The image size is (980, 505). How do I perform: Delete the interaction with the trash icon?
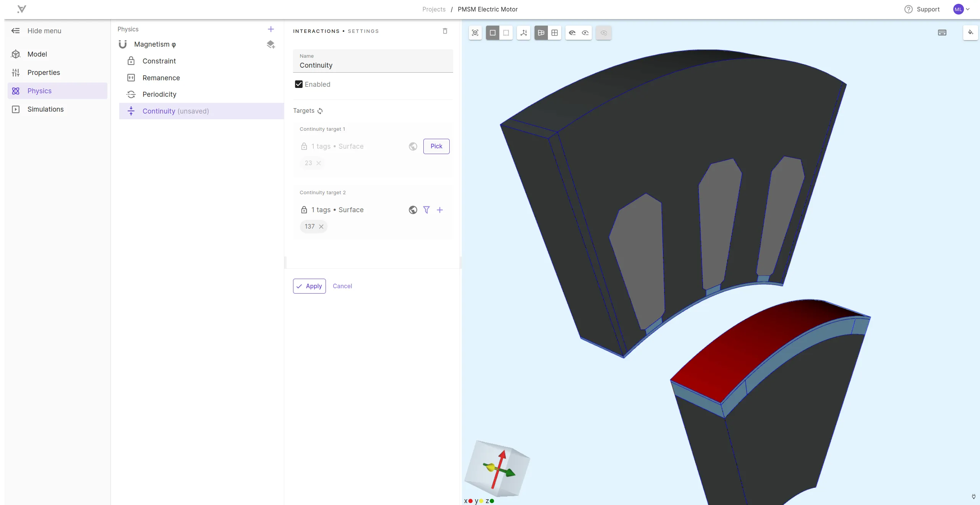445,31
